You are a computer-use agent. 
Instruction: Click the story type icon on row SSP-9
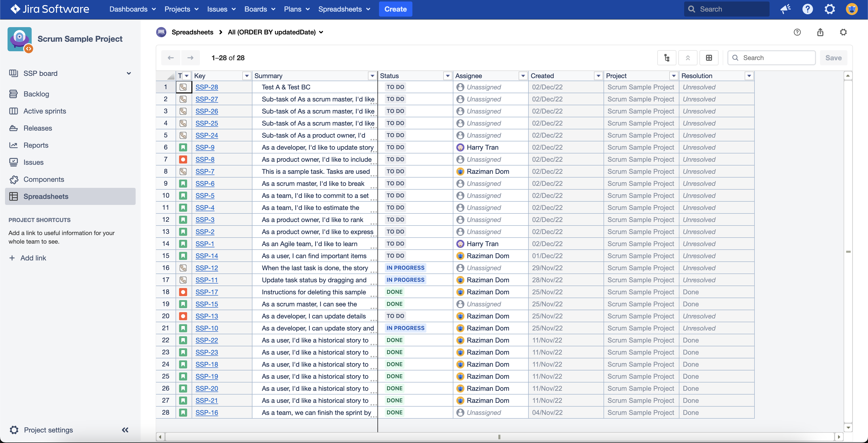click(183, 147)
